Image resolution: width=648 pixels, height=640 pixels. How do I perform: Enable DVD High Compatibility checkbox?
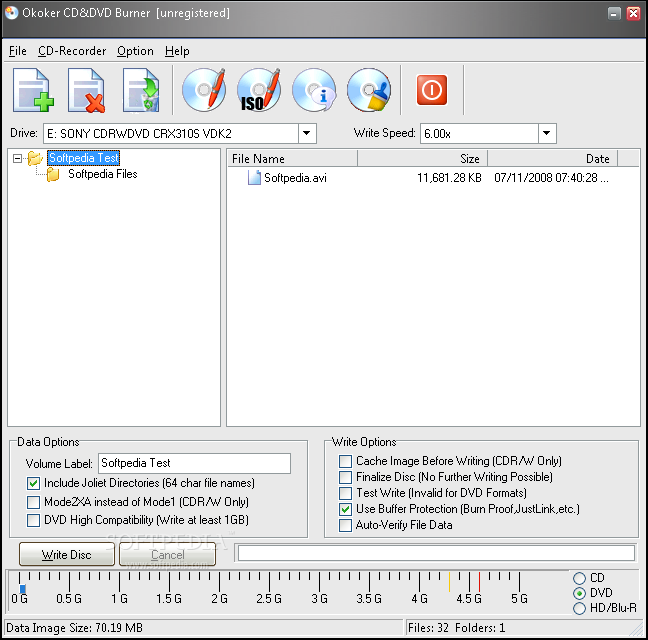click(x=33, y=520)
